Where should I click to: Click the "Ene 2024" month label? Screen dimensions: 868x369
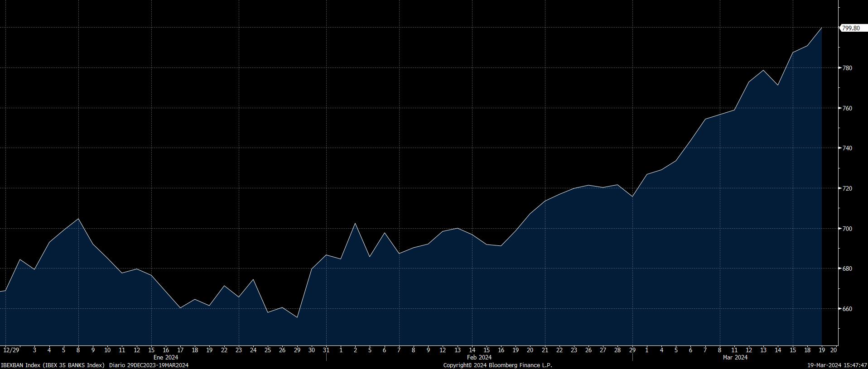pos(166,357)
